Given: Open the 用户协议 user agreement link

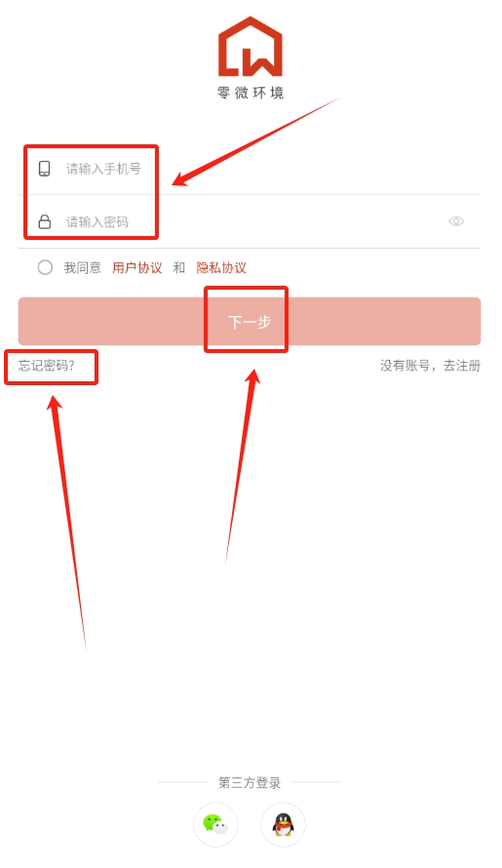Looking at the screenshot, I should tap(137, 268).
